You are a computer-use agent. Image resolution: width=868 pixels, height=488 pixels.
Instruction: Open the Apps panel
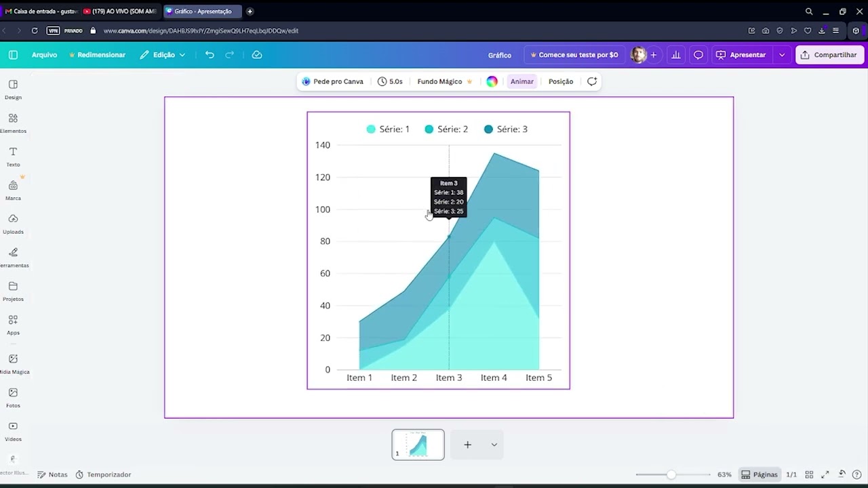pyautogui.click(x=13, y=325)
